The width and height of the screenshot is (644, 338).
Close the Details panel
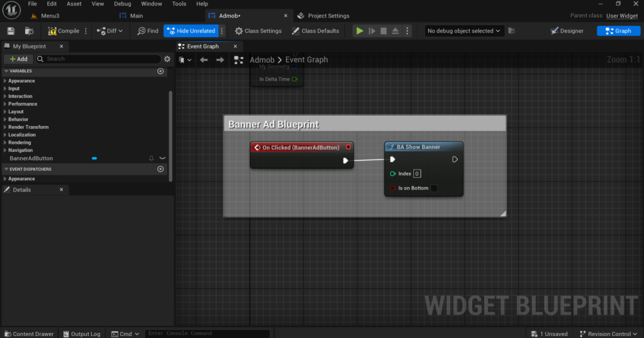coord(61,190)
